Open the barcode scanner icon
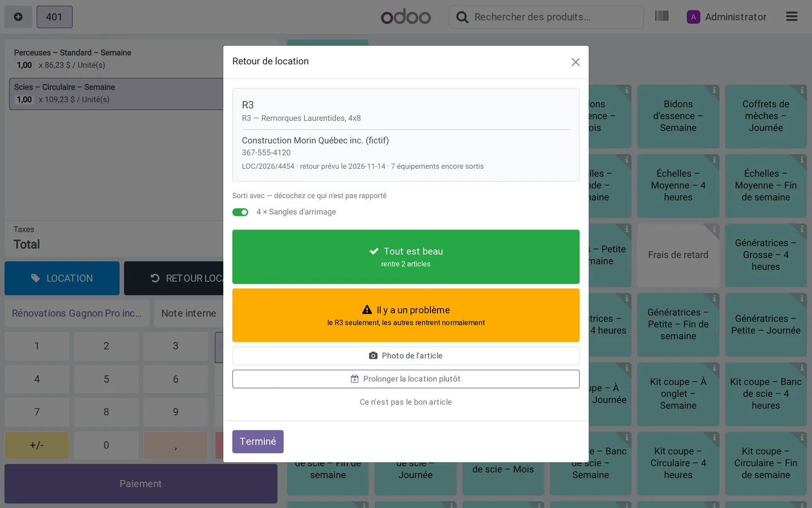 click(x=662, y=16)
